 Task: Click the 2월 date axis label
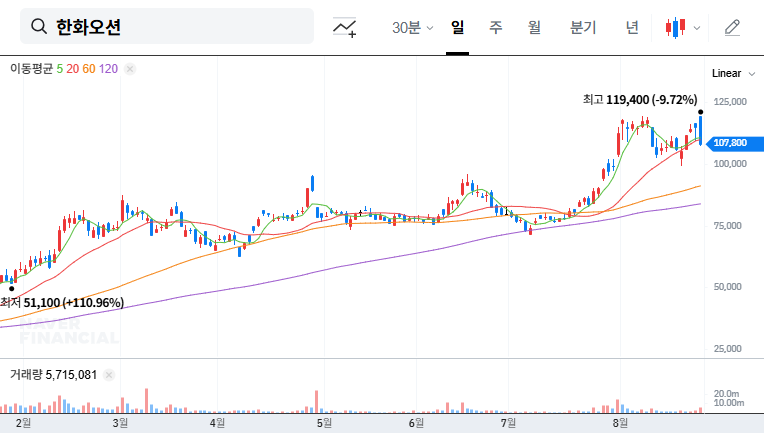[23, 423]
